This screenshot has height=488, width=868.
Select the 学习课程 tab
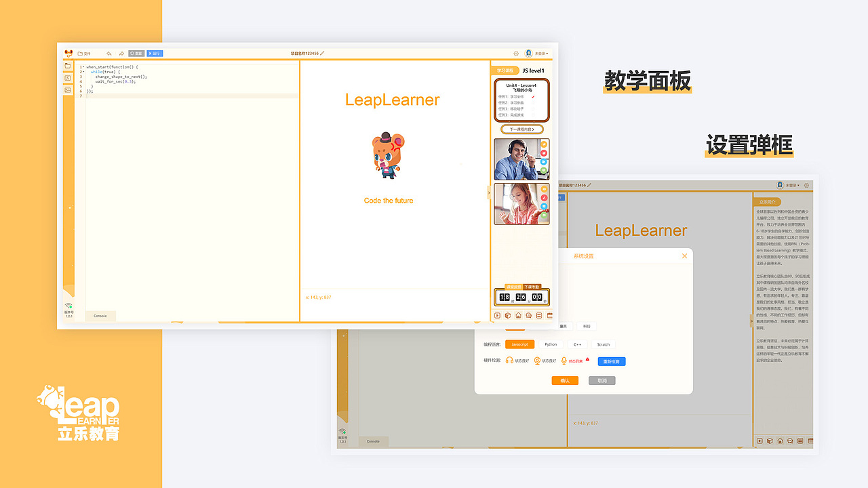(x=505, y=70)
